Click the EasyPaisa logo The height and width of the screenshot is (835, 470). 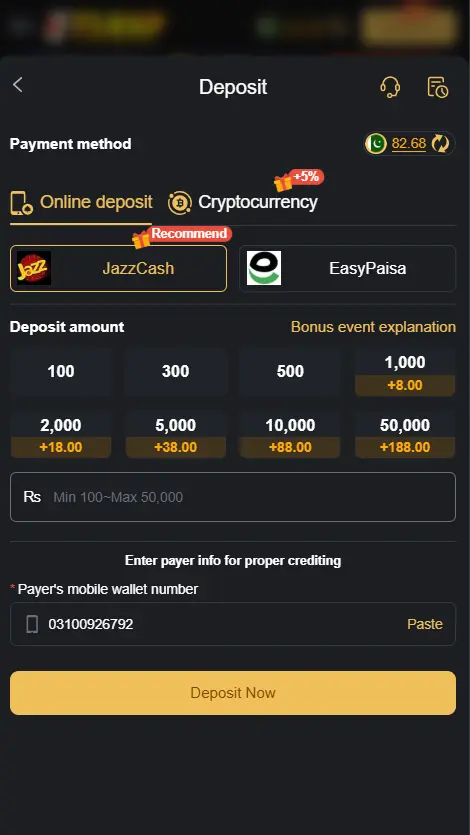click(264, 268)
